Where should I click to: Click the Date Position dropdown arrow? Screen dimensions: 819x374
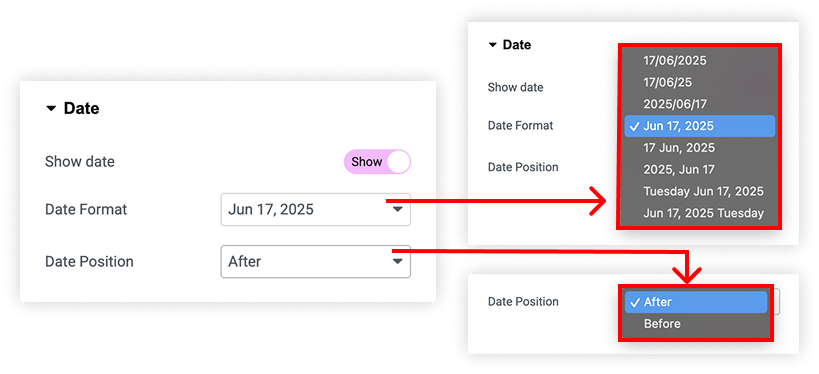(x=397, y=261)
